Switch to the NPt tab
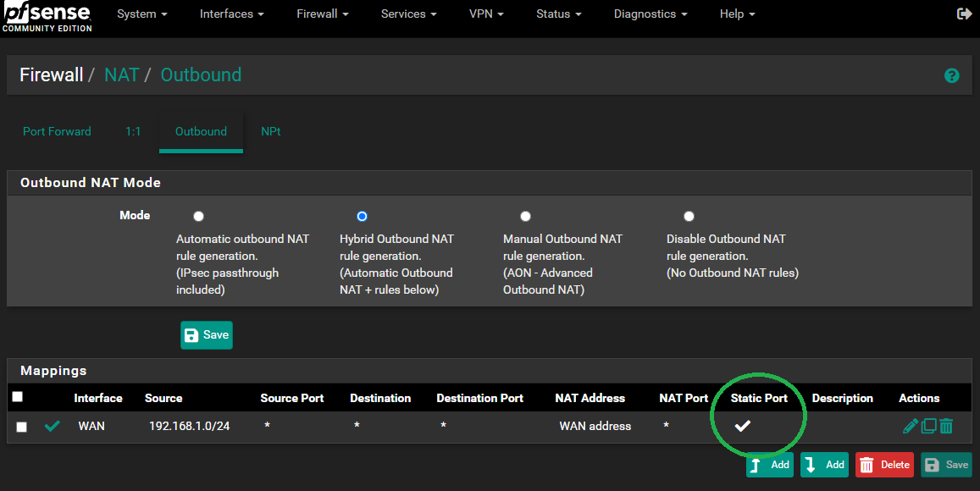 point(271,132)
